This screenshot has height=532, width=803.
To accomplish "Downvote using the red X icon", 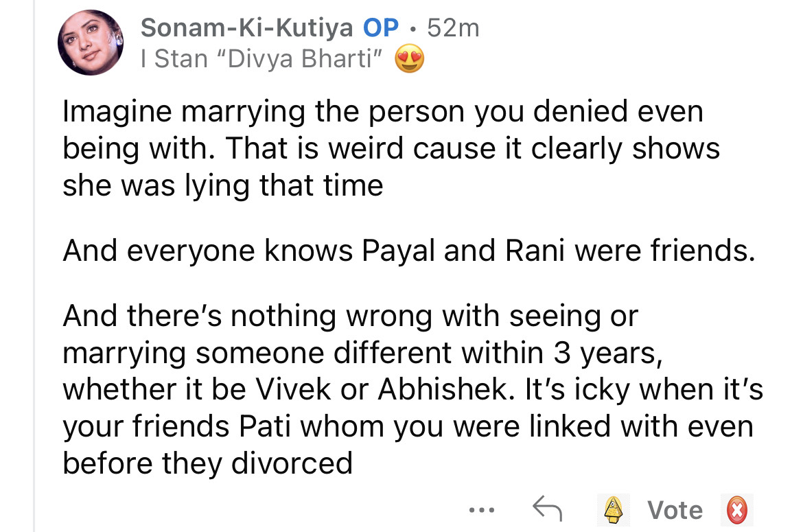I will 736,510.
